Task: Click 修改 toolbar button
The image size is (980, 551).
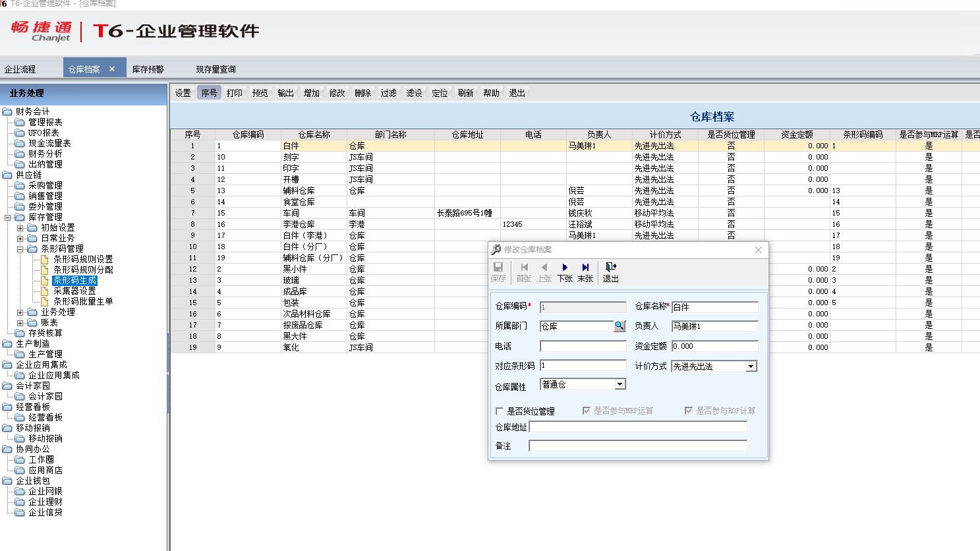Action: (337, 93)
